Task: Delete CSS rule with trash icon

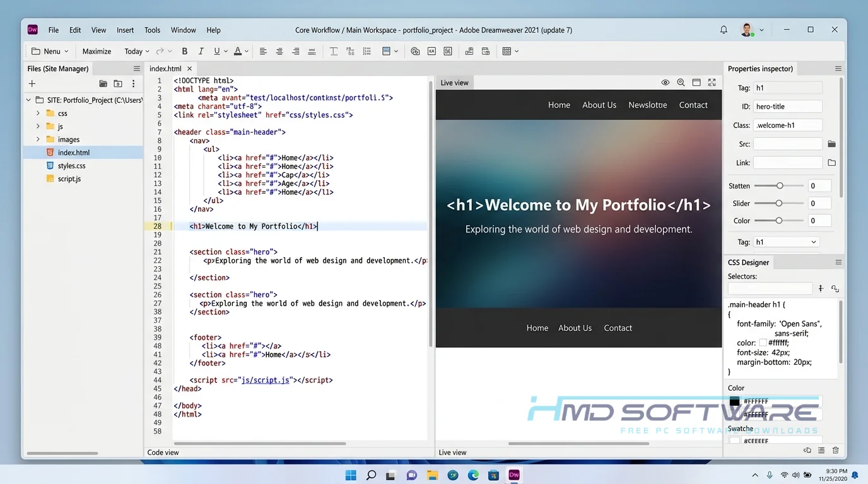Action: tap(835, 450)
